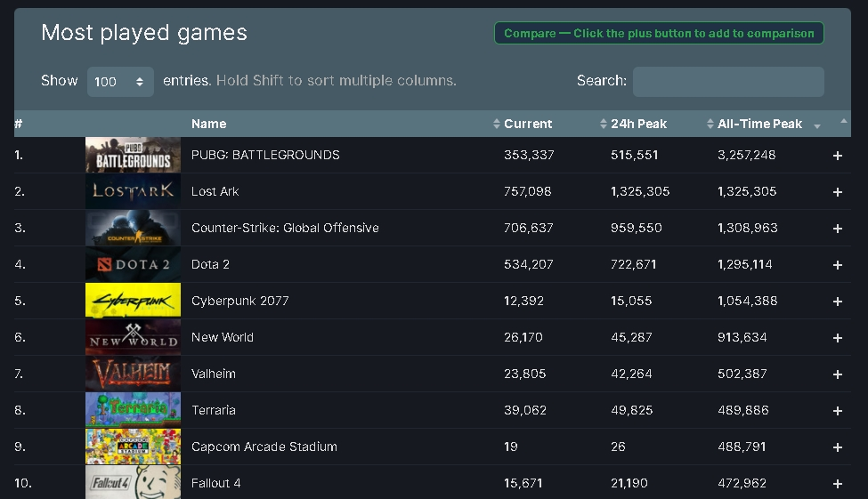The image size is (868, 499).
Task: Sort by the # rank column header
Action: (19, 124)
